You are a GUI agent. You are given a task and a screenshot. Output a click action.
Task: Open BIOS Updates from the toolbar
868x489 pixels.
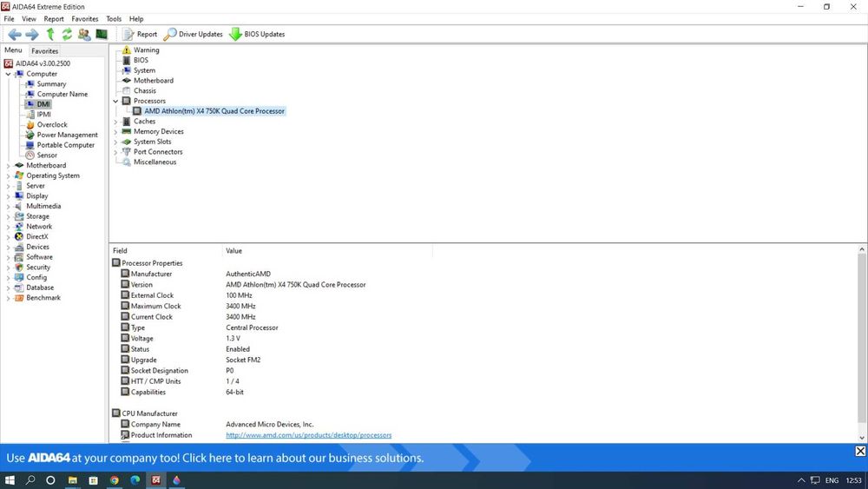click(257, 35)
